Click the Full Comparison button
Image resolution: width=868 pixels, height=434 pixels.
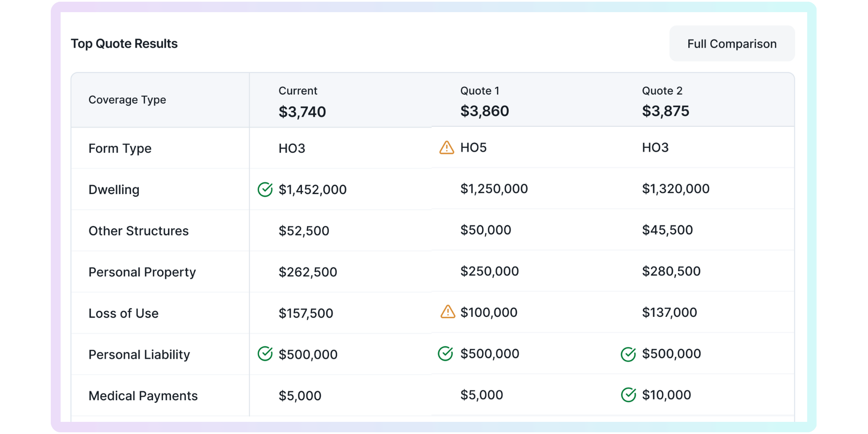(x=732, y=44)
